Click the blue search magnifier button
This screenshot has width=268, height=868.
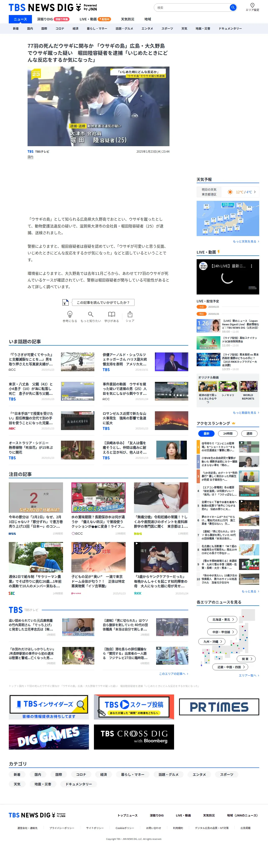233,8
